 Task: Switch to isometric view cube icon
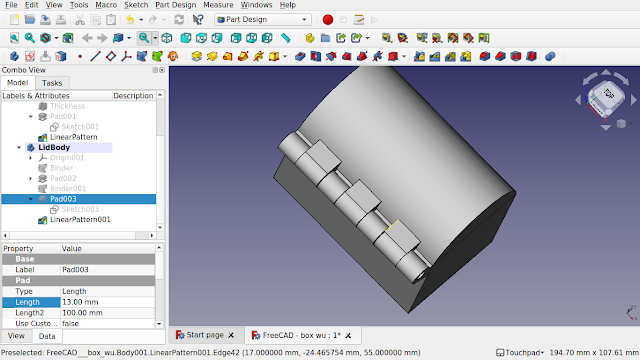tap(167, 38)
